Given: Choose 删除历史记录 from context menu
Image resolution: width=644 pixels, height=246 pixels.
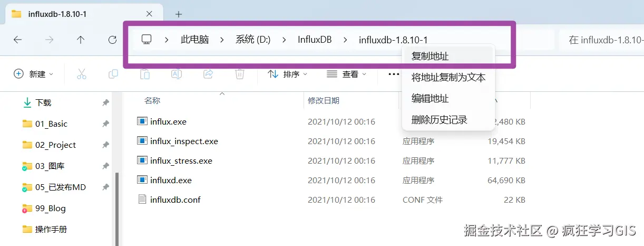Looking at the screenshot, I should (448, 120).
